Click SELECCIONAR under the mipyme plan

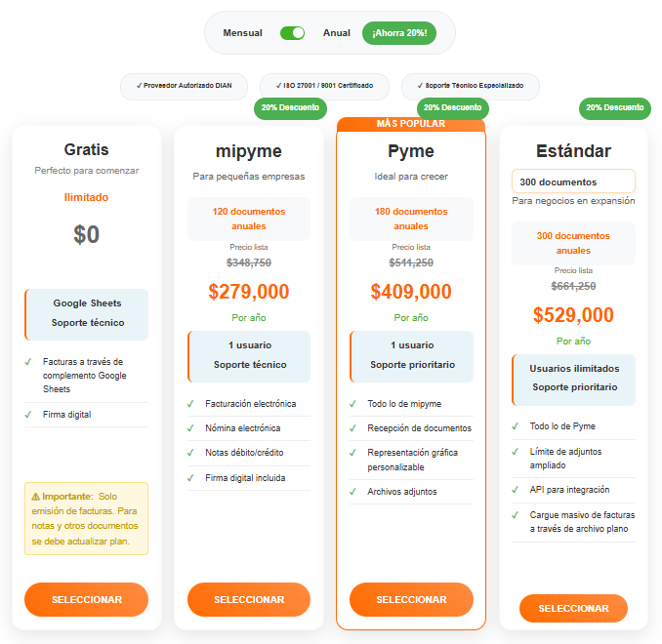click(249, 599)
